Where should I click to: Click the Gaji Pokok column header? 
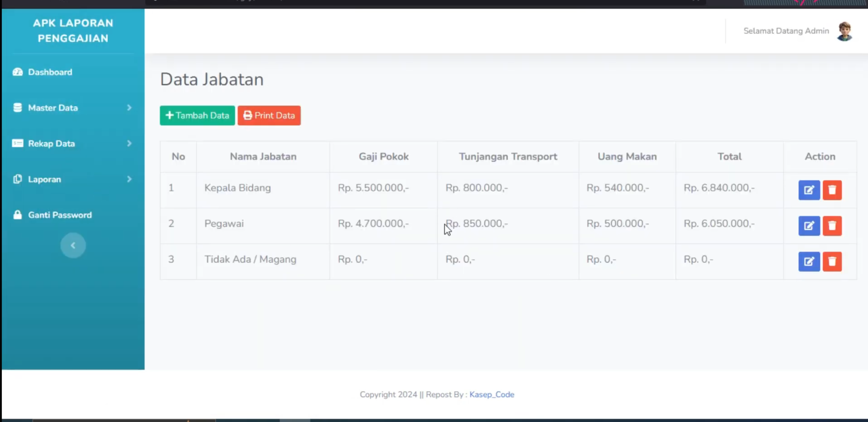click(384, 156)
